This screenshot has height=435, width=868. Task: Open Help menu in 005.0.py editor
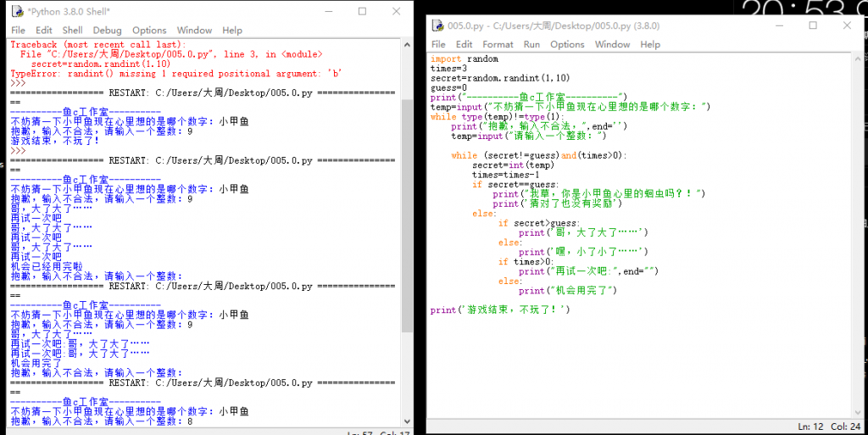tap(650, 44)
